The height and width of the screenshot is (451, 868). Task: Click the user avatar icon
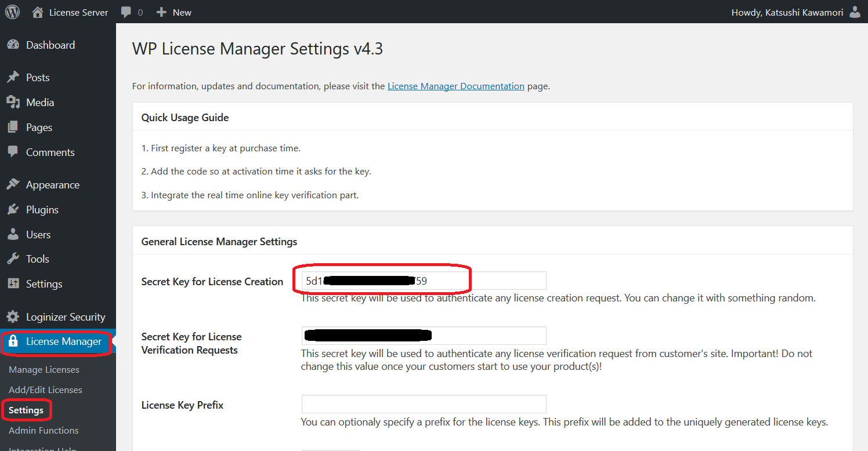pos(855,12)
